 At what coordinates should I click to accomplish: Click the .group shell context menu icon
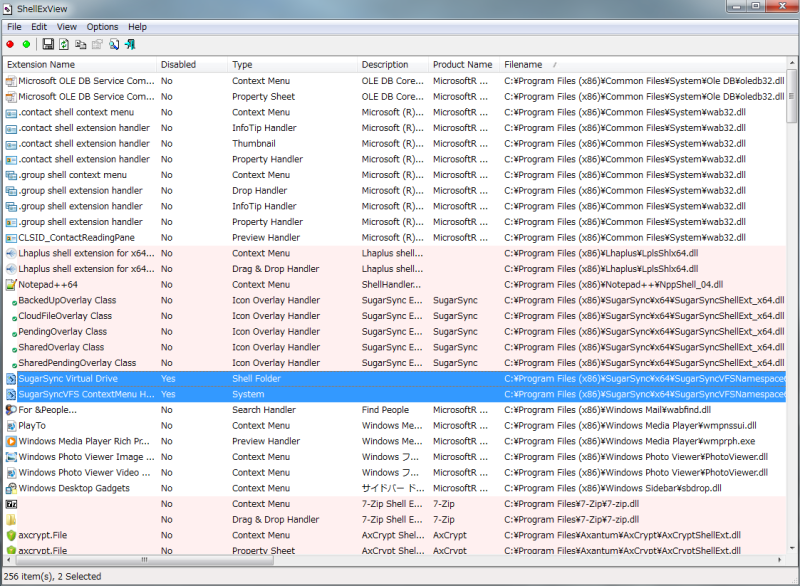(11, 175)
